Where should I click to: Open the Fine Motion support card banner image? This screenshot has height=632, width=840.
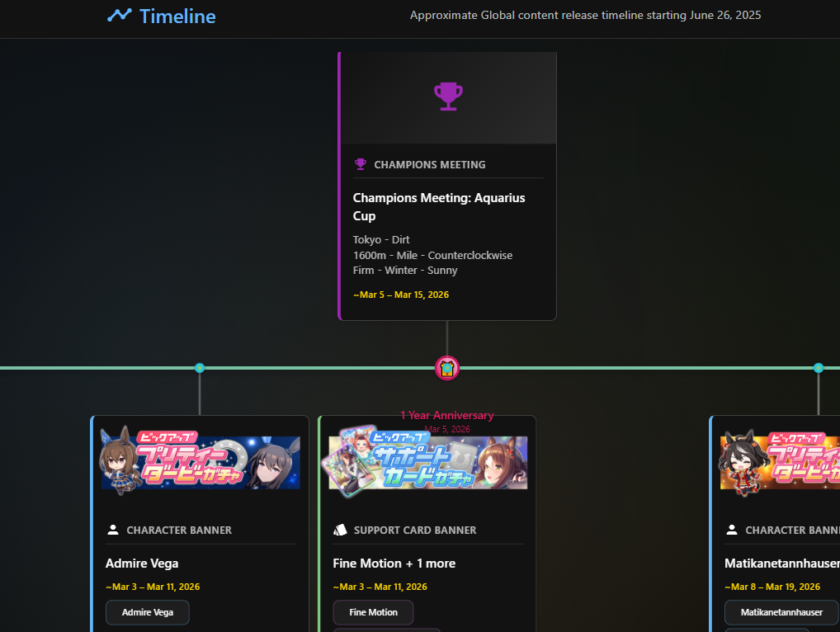[427, 462]
